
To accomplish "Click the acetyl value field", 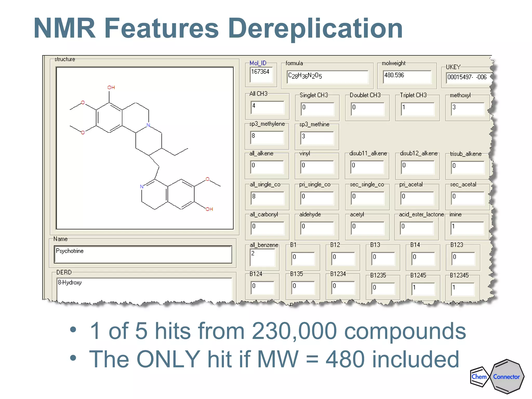I will click(x=368, y=228).
